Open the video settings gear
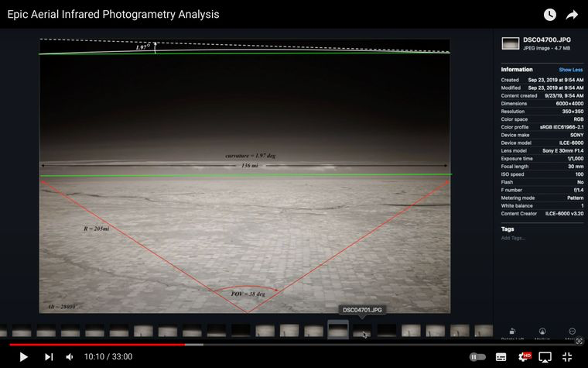 (x=524, y=356)
